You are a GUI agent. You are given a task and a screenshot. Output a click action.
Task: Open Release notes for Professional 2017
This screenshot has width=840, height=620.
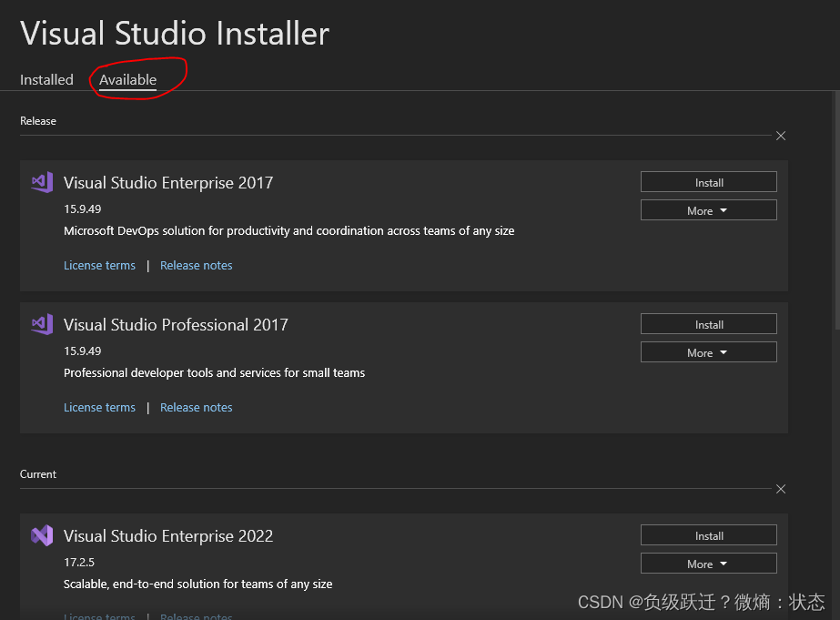tap(196, 407)
